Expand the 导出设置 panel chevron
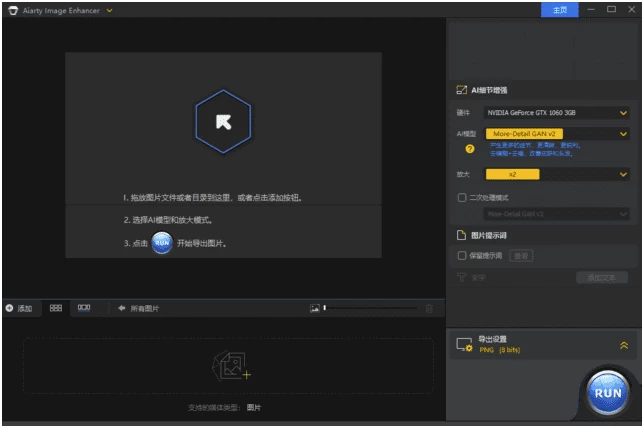643x429 pixels. tap(624, 345)
